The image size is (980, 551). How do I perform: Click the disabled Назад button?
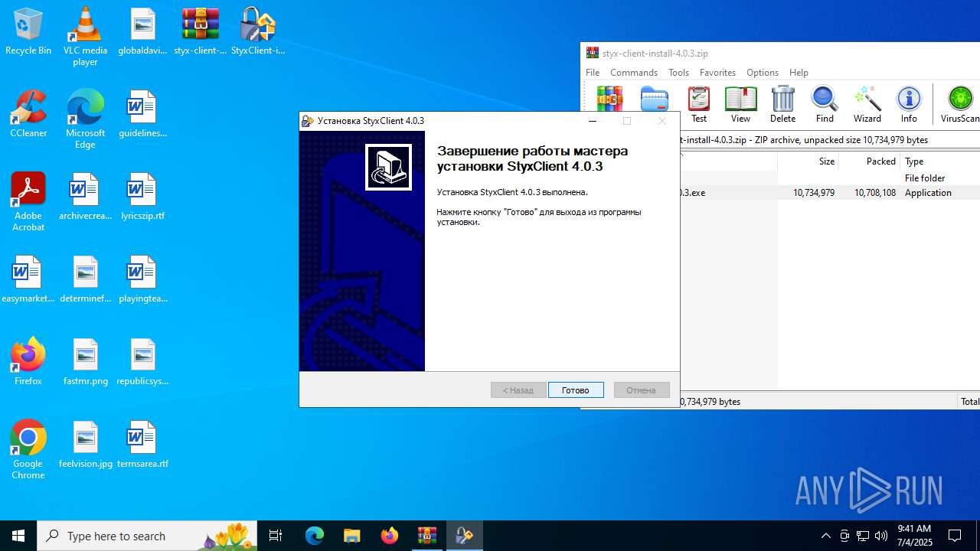pyautogui.click(x=518, y=390)
